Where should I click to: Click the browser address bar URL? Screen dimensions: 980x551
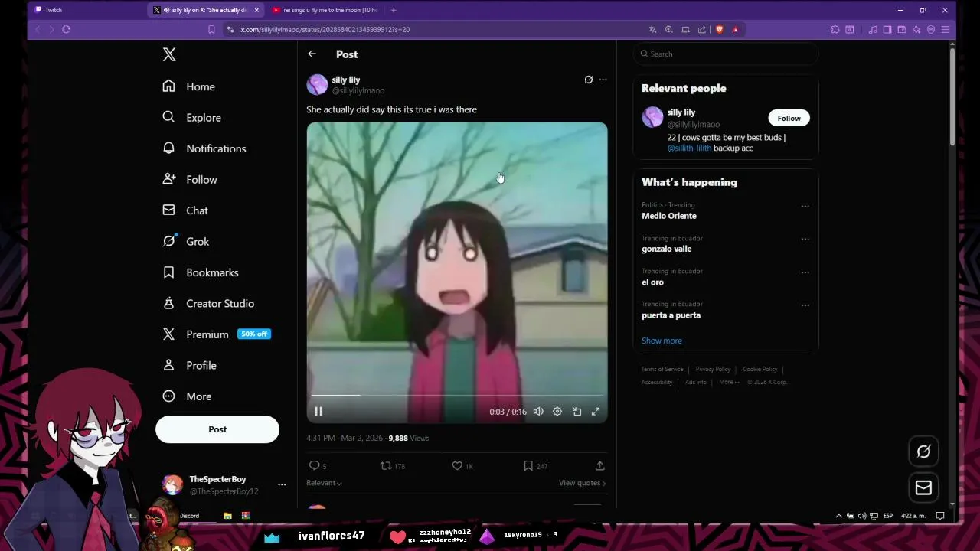(x=325, y=29)
